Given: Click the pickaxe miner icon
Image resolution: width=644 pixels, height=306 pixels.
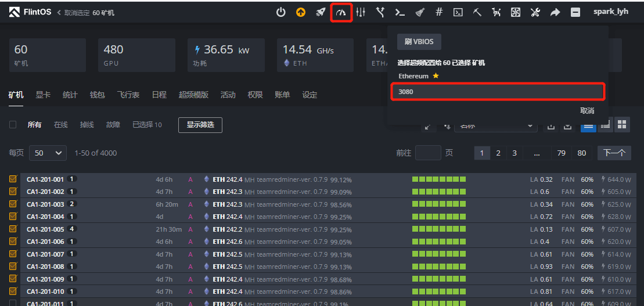Looking at the screenshot, I should [477, 12].
